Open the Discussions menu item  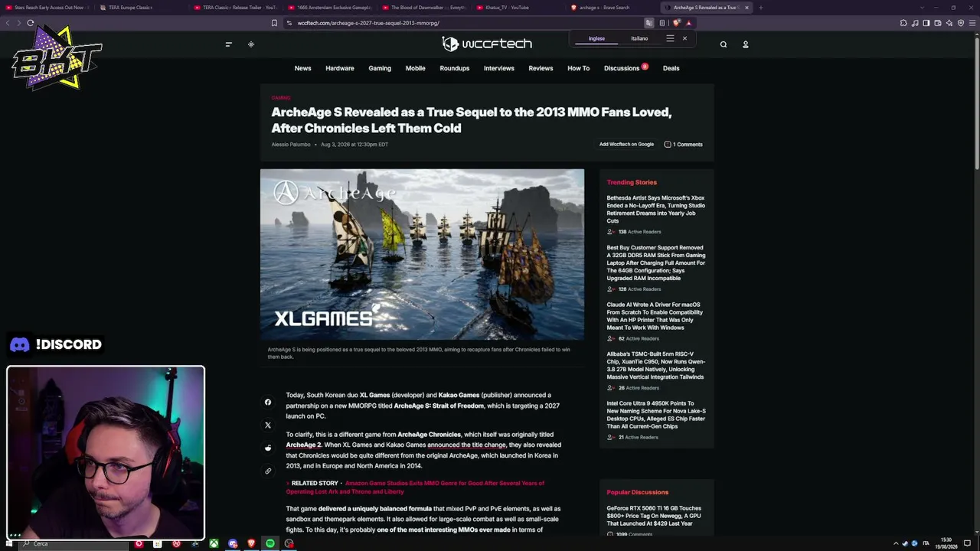click(x=622, y=68)
